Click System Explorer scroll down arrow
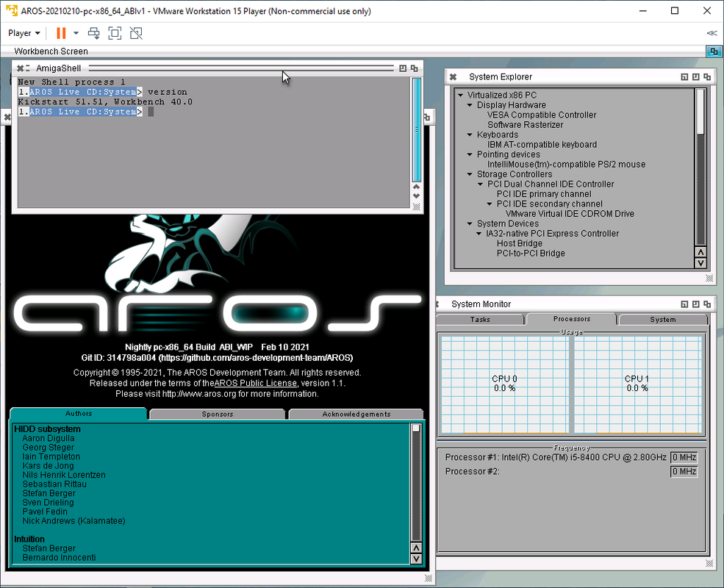 (700, 263)
